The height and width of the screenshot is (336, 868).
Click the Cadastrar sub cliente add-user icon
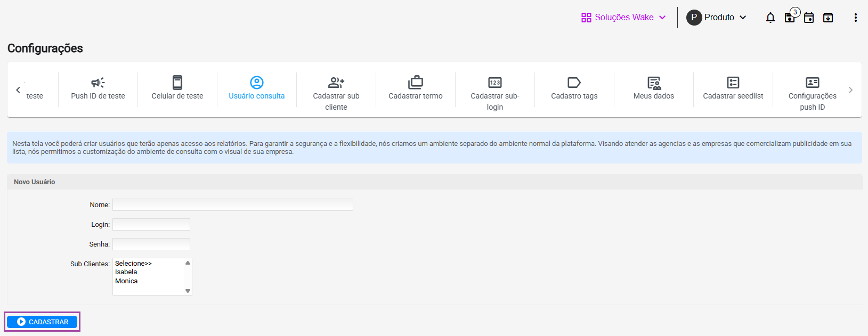(x=336, y=83)
